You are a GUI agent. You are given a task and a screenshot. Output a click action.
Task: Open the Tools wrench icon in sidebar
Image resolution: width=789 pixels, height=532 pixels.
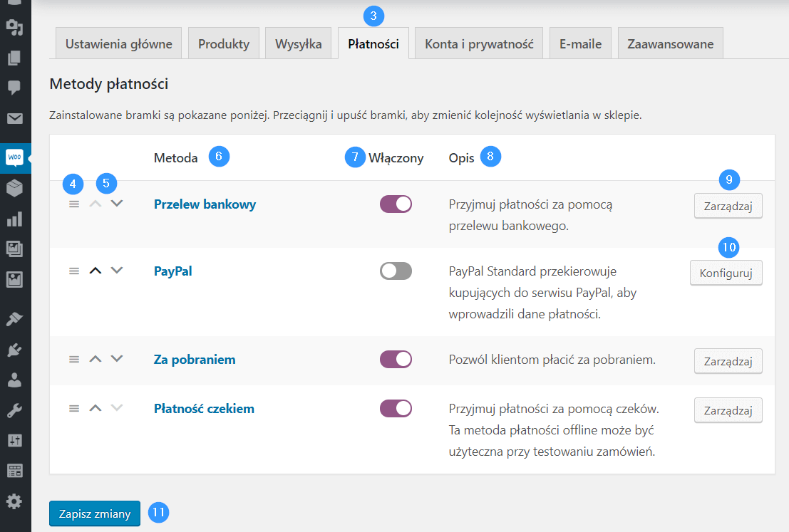pyautogui.click(x=14, y=410)
